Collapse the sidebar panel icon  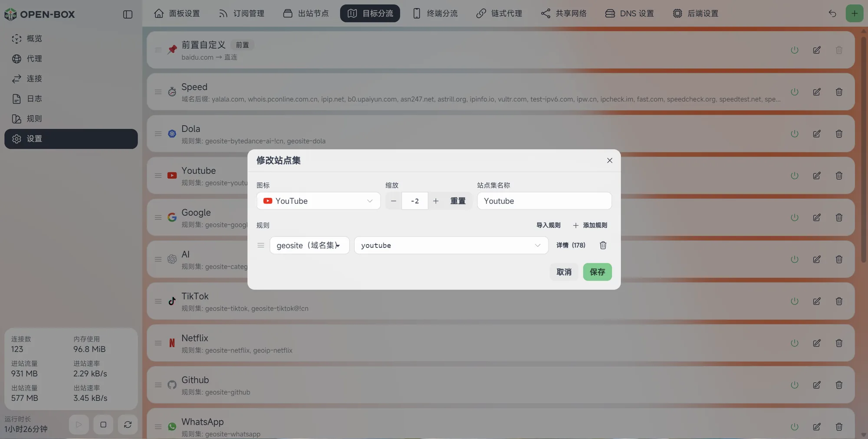click(128, 14)
